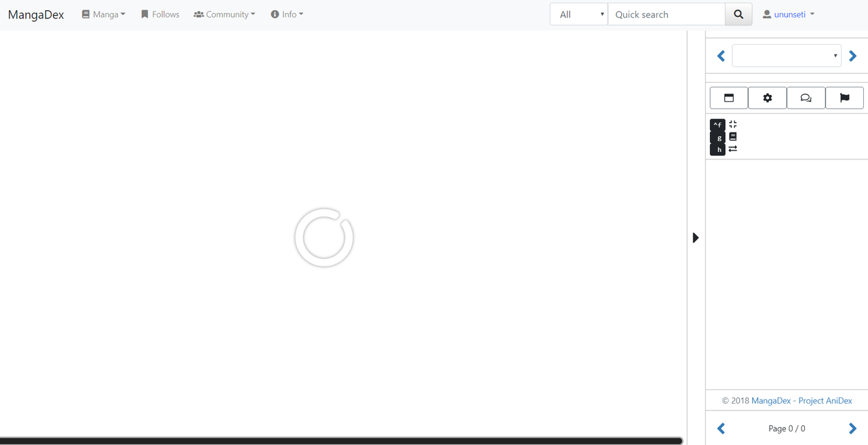
Task: Toggle page rendering mode (book icon)
Action: coord(732,136)
